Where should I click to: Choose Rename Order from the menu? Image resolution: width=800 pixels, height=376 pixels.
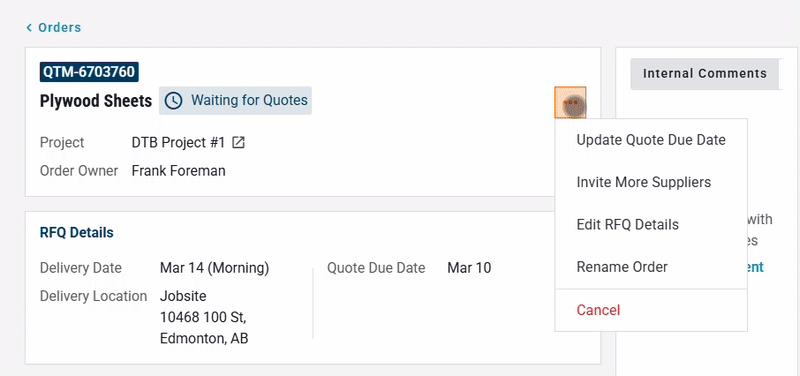(x=651, y=267)
